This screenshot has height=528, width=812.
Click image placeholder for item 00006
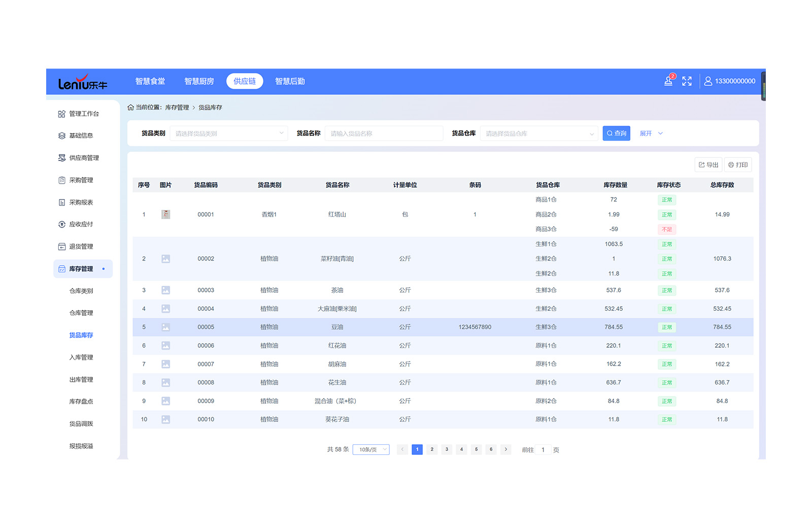tap(165, 346)
